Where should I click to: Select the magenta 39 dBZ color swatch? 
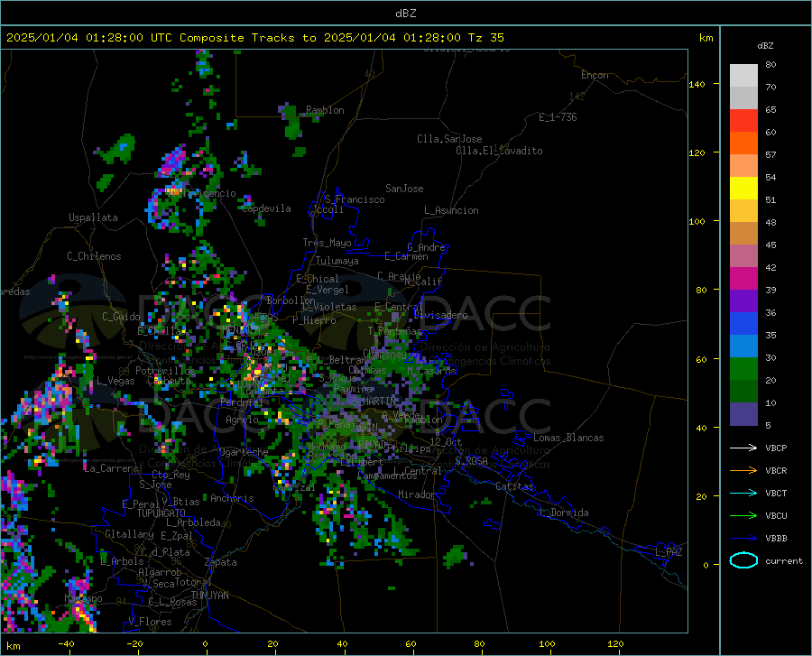[743, 279]
